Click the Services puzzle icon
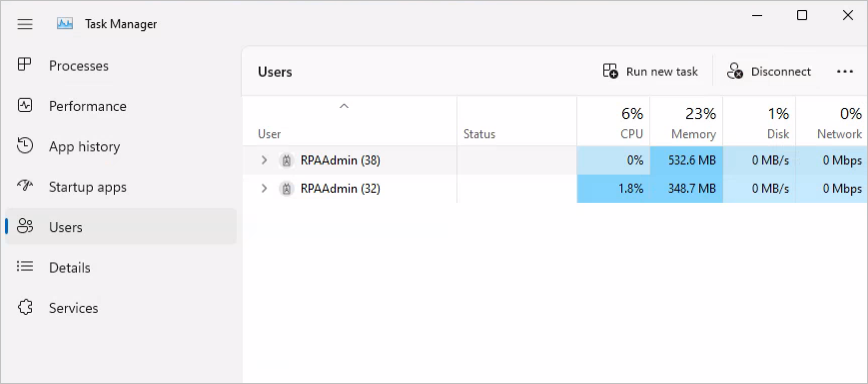Viewport: 868px width, 384px height. (x=25, y=308)
